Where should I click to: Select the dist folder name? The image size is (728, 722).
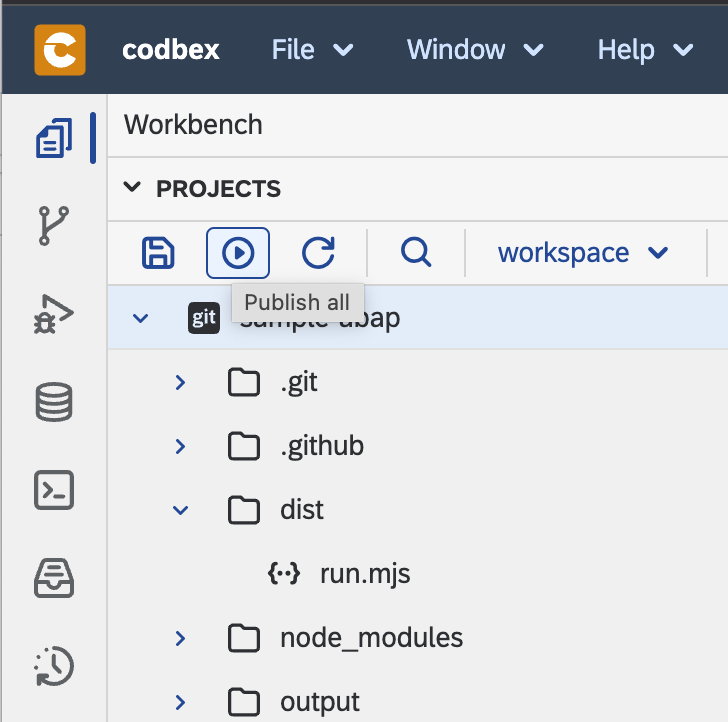point(302,510)
